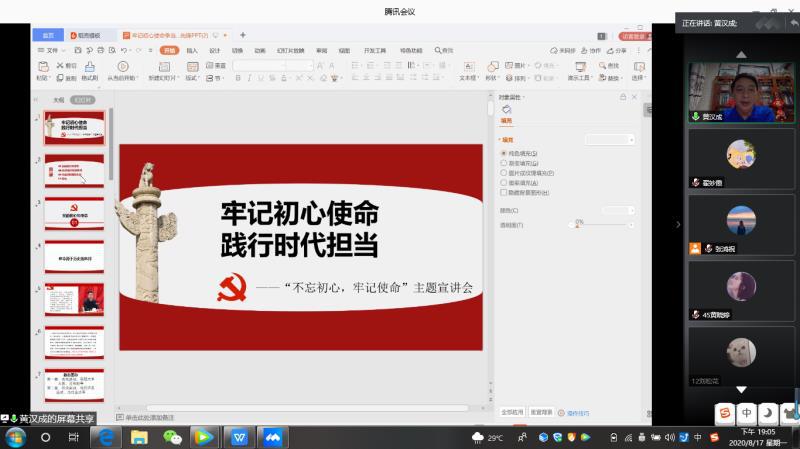Open WeChat from the Windows taskbar
Image resolution: width=800 pixels, height=449 pixels.
173,437
